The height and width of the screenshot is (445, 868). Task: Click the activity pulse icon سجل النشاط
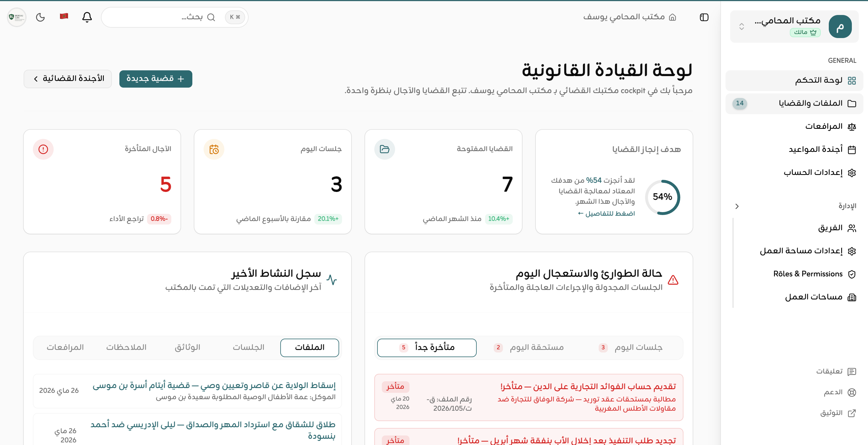point(332,280)
